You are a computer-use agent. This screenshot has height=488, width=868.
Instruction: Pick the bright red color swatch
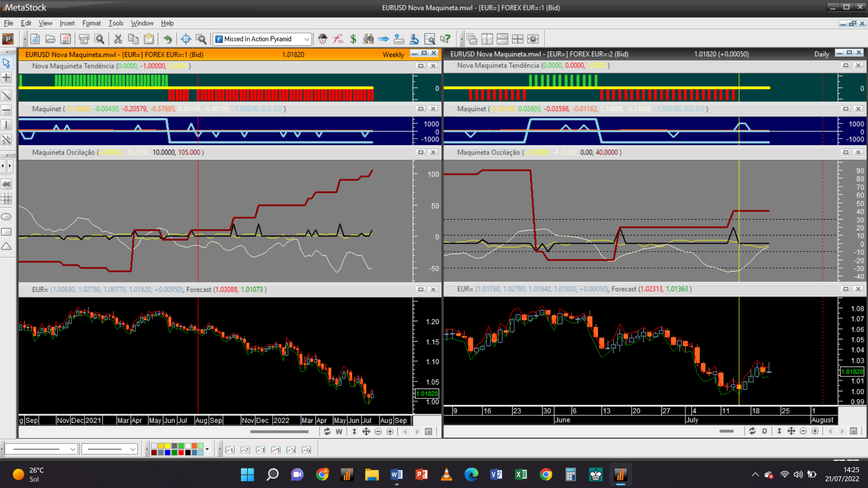pos(181,452)
